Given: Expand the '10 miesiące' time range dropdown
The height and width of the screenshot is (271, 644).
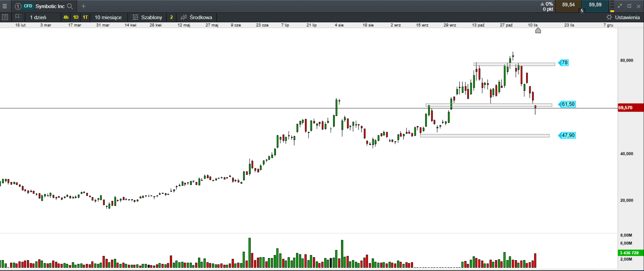Looking at the screenshot, I should point(108,17).
